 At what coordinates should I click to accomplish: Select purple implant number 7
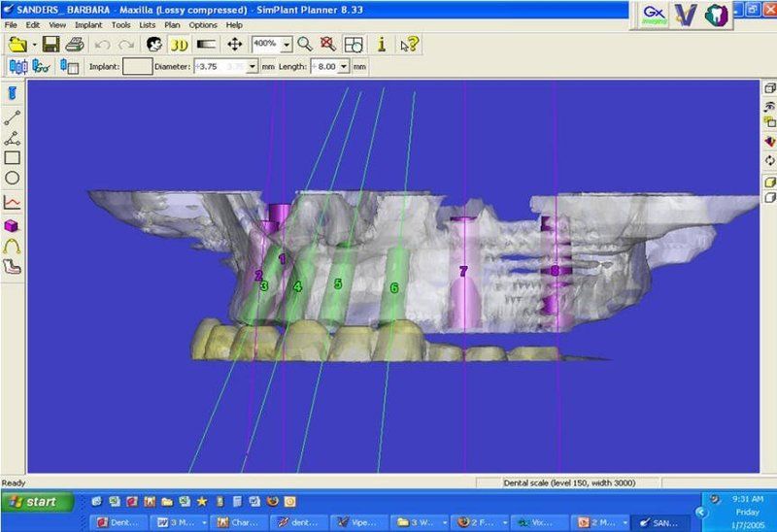tap(463, 271)
